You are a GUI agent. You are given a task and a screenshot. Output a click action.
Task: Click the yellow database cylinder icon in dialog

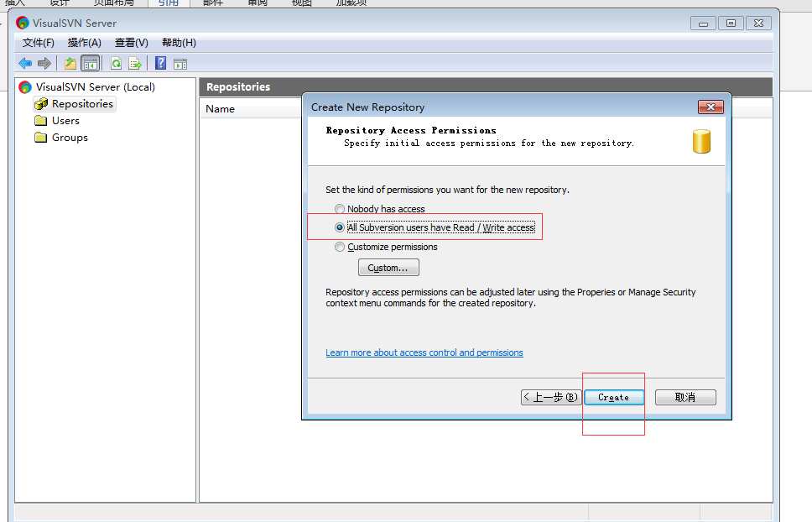pyautogui.click(x=702, y=141)
